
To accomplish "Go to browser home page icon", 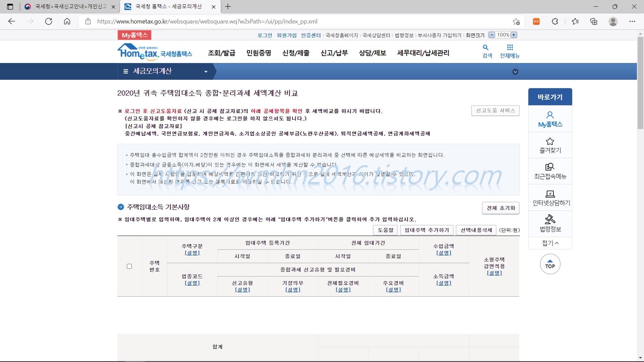I will [67, 21].
